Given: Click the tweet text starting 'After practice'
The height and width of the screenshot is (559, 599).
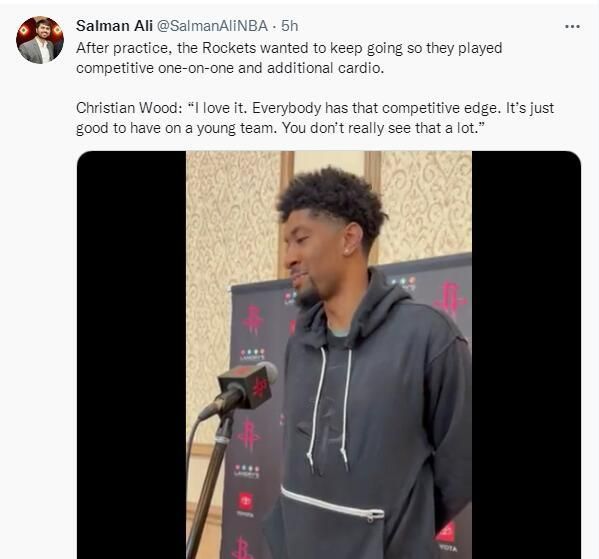Looking at the screenshot, I should coord(289,58).
